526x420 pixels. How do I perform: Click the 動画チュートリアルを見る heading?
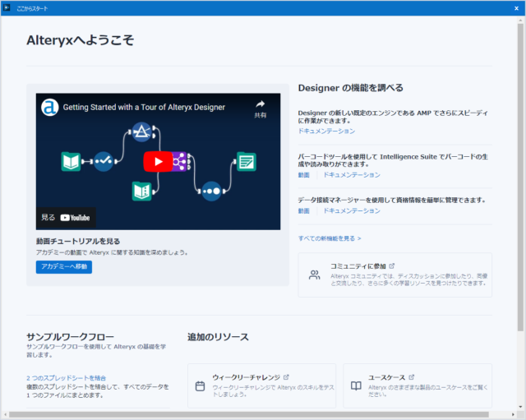point(78,241)
